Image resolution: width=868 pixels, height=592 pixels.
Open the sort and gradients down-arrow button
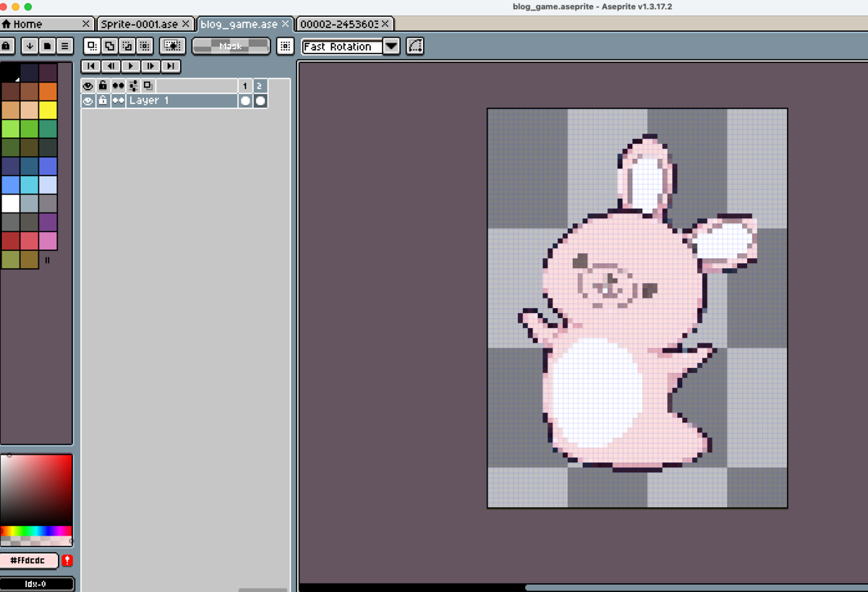point(30,46)
